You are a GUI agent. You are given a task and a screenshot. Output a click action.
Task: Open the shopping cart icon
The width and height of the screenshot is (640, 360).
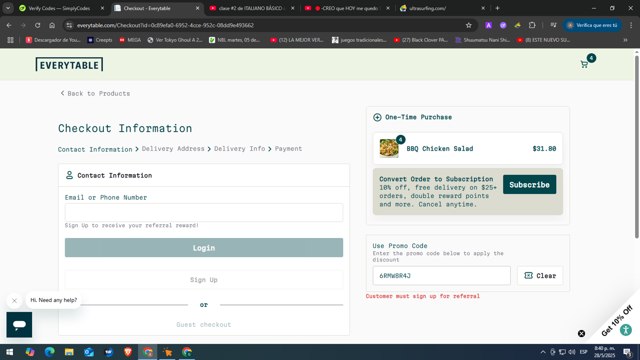[x=584, y=64]
